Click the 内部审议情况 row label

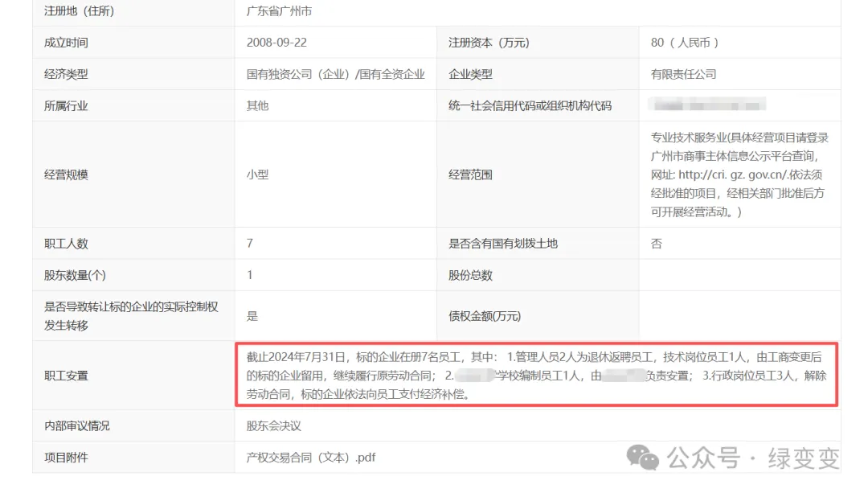click(76, 425)
